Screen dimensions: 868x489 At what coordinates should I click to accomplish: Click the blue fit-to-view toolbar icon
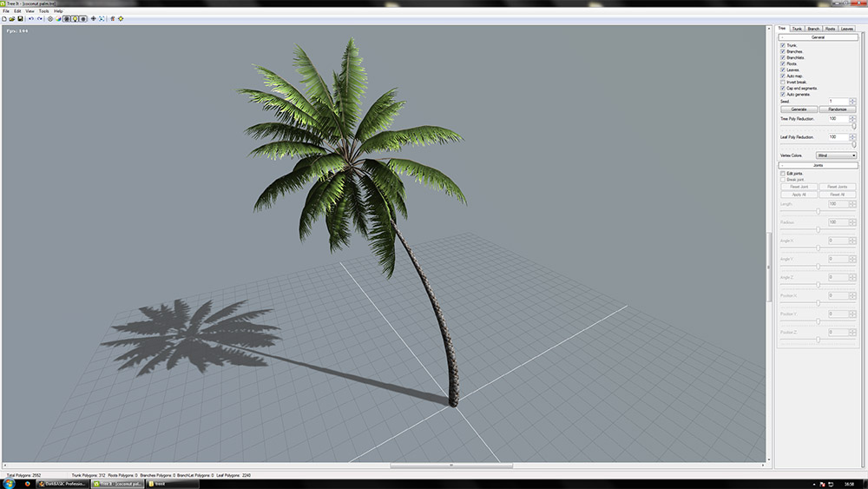coord(102,19)
